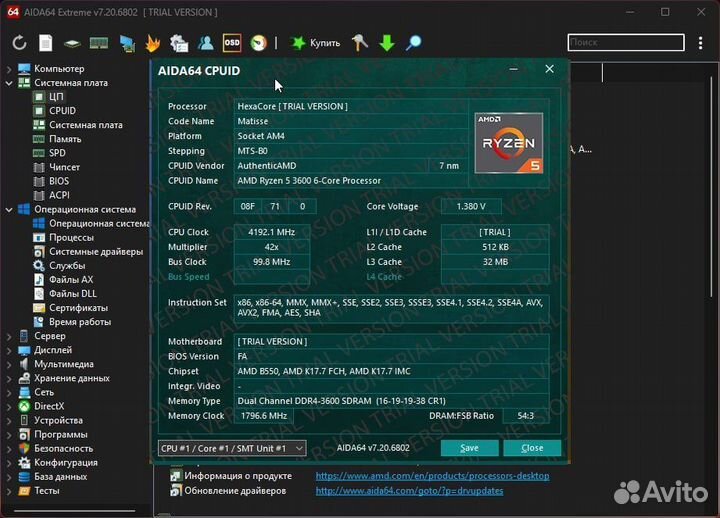Expand the Компьютер node
720x518 pixels.
[9, 69]
